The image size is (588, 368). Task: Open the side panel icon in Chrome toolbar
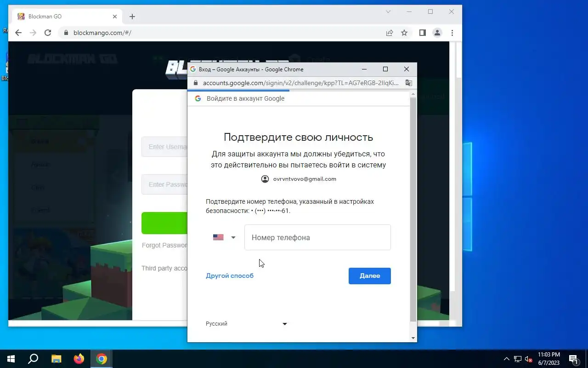tap(423, 33)
